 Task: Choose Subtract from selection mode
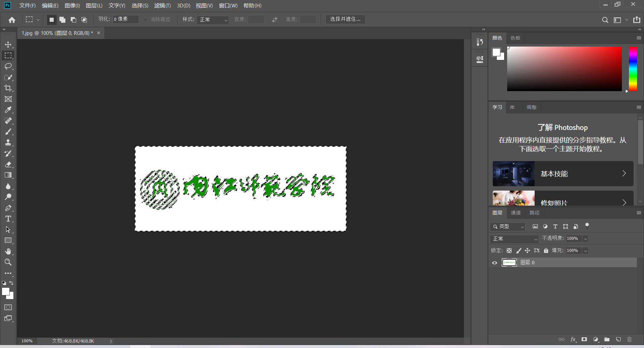[x=73, y=20]
